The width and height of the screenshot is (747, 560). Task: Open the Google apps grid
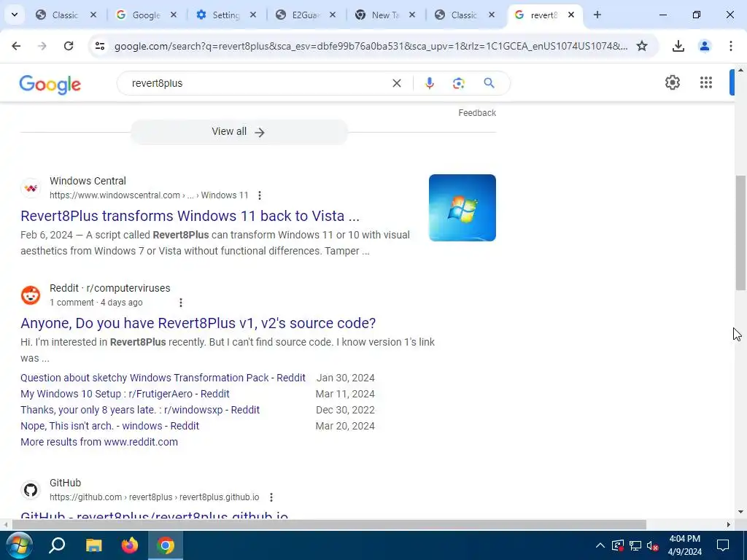pos(706,82)
